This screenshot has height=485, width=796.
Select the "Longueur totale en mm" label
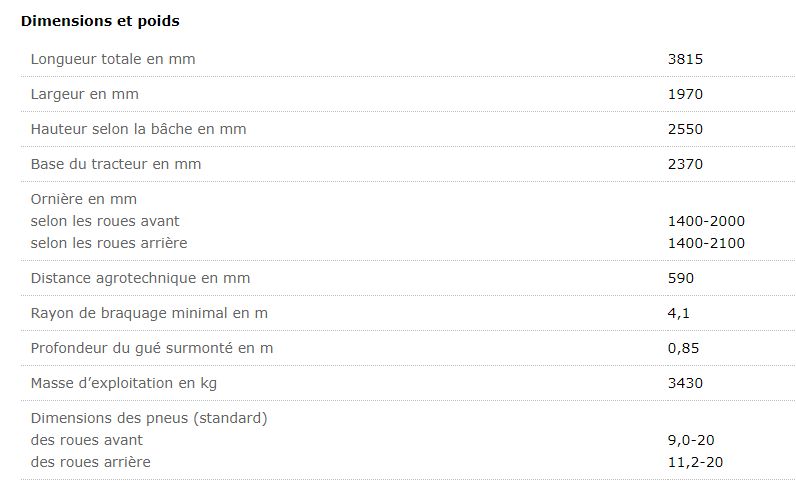point(113,59)
